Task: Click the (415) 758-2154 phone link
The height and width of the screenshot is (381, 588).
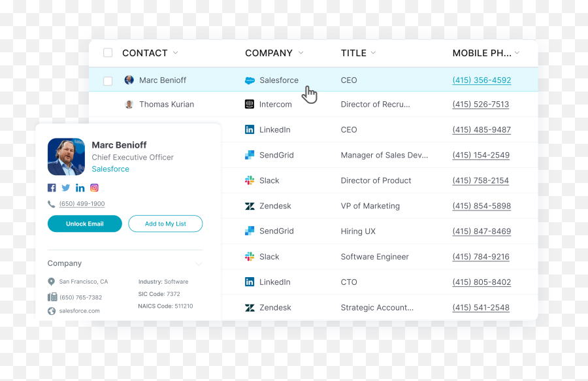Action: point(480,180)
